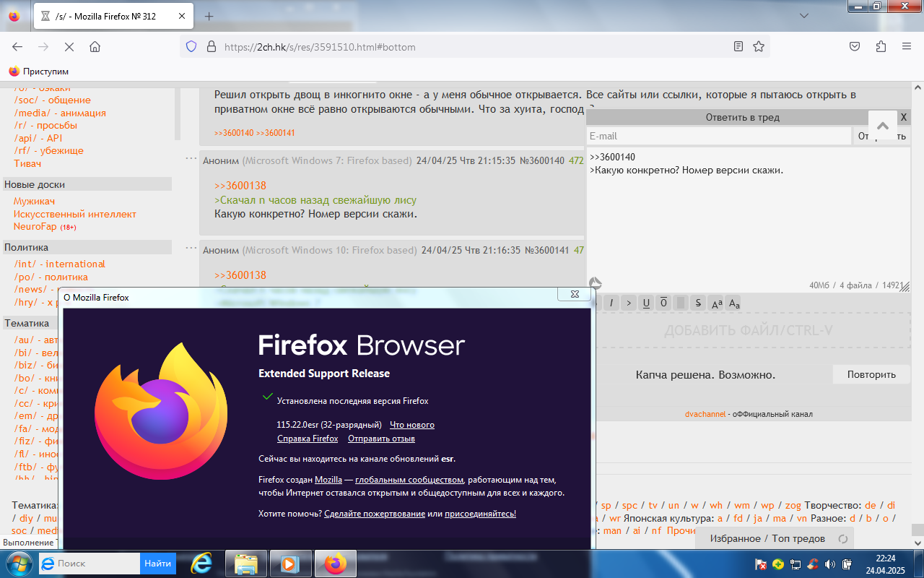924x578 pixels.
Task: Click the spoiler gray block button
Action: pos(681,303)
